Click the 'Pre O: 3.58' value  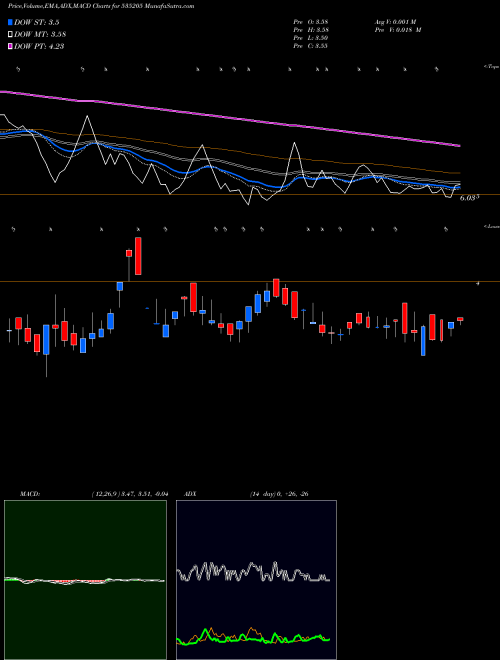pos(311,21)
